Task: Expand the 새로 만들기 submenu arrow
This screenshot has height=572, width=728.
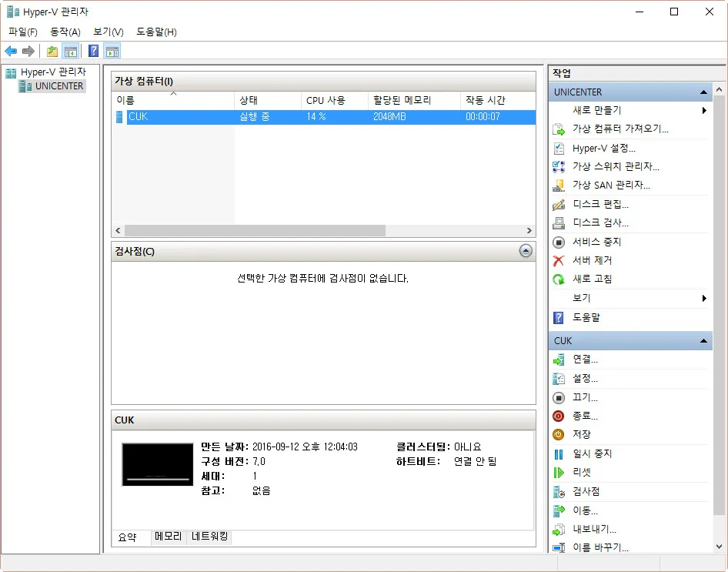Action: (703, 109)
